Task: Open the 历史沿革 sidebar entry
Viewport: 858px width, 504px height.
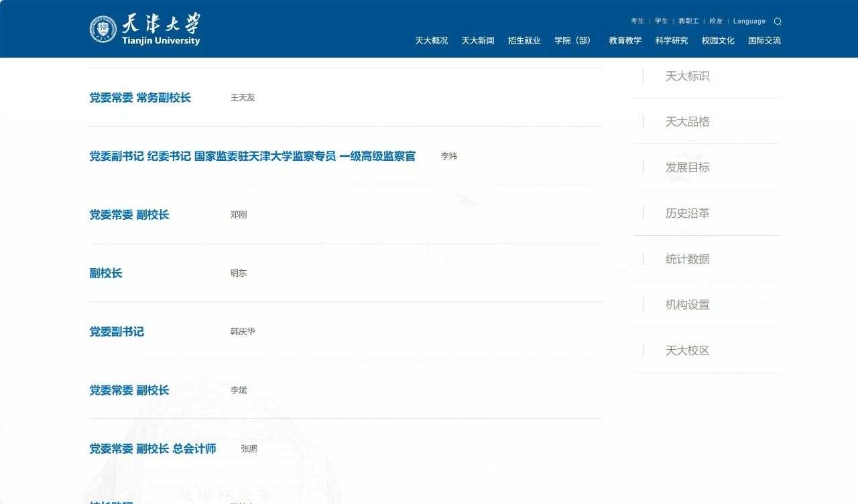Action: click(x=688, y=212)
